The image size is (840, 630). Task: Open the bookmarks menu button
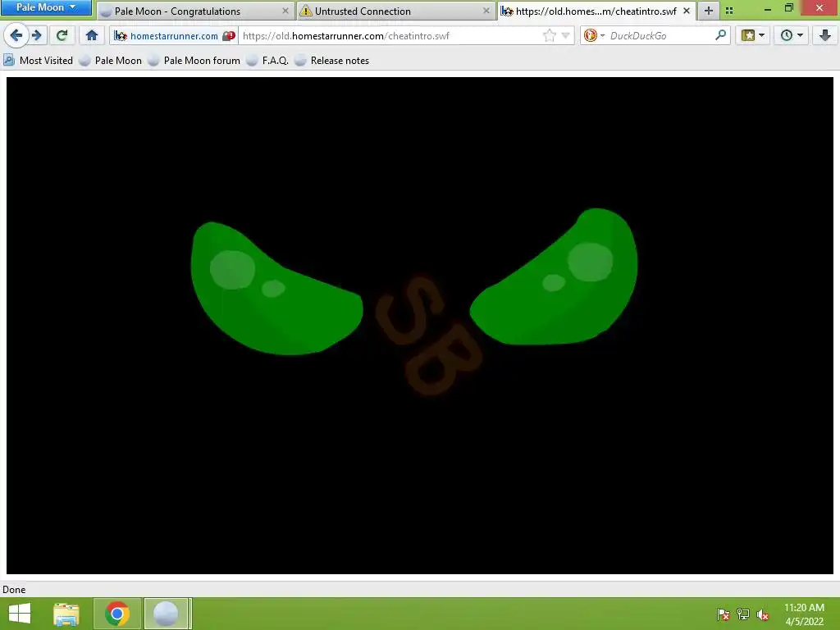753,36
